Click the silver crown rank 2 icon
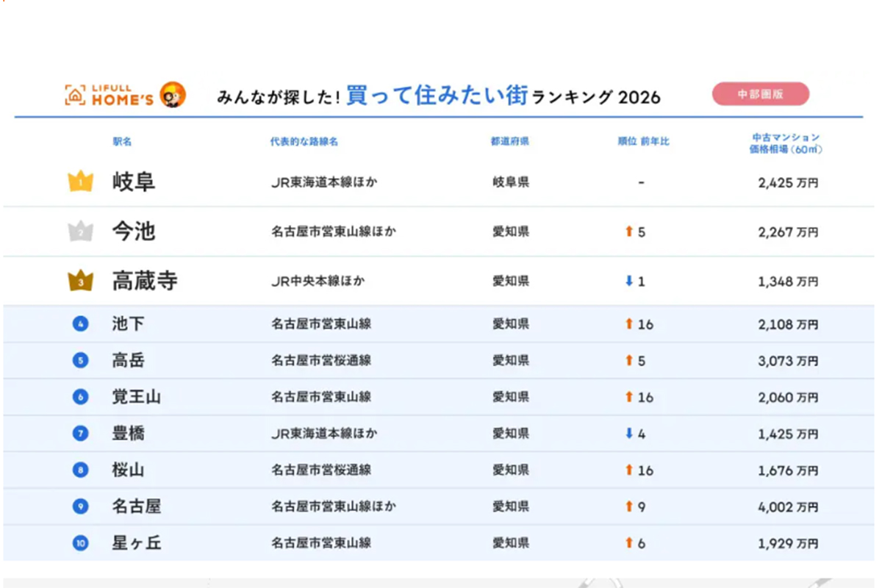The height and width of the screenshot is (588, 882). point(80,232)
